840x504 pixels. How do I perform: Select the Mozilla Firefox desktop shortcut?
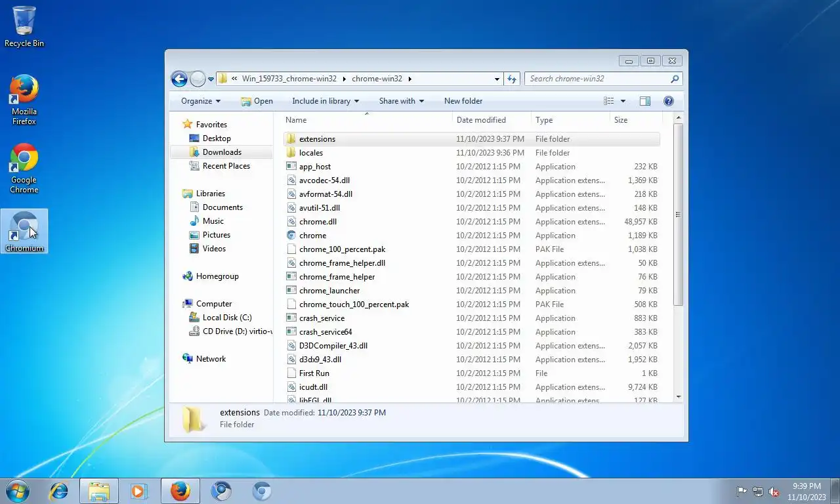tap(24, 100)
